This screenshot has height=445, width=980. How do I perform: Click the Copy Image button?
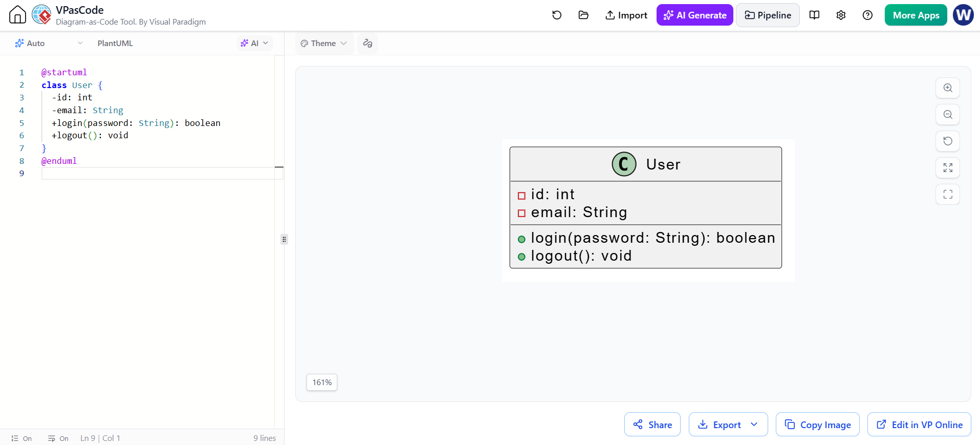(x=818, y=425)
